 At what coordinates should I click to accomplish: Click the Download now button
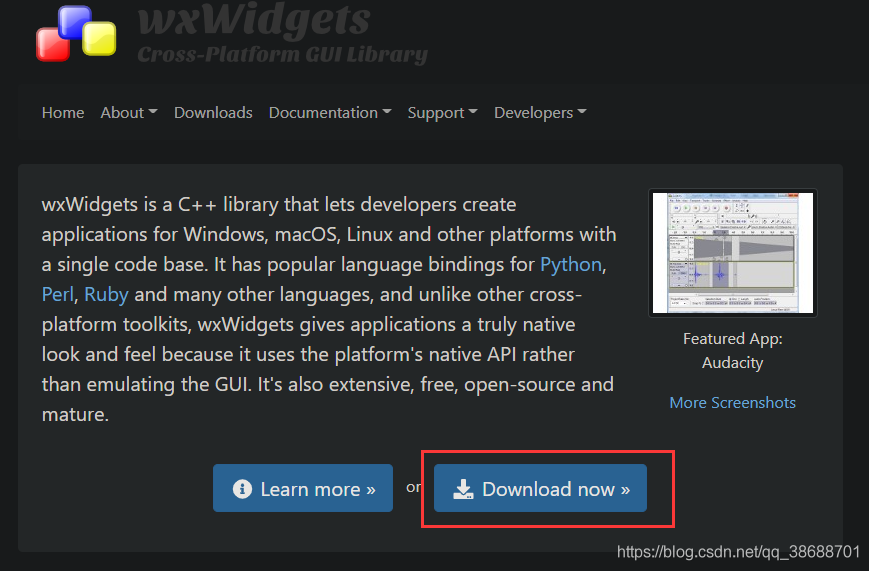540,488
